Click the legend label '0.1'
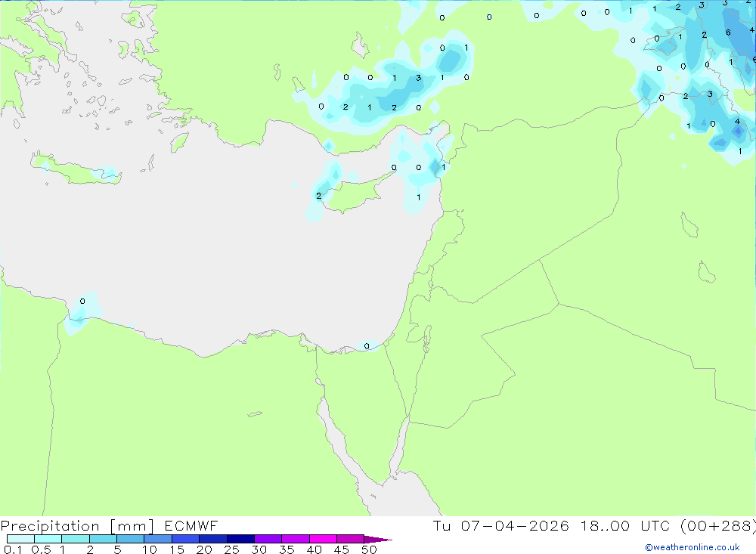This screenshot has width=756, height=554. (x=13, y=549)
